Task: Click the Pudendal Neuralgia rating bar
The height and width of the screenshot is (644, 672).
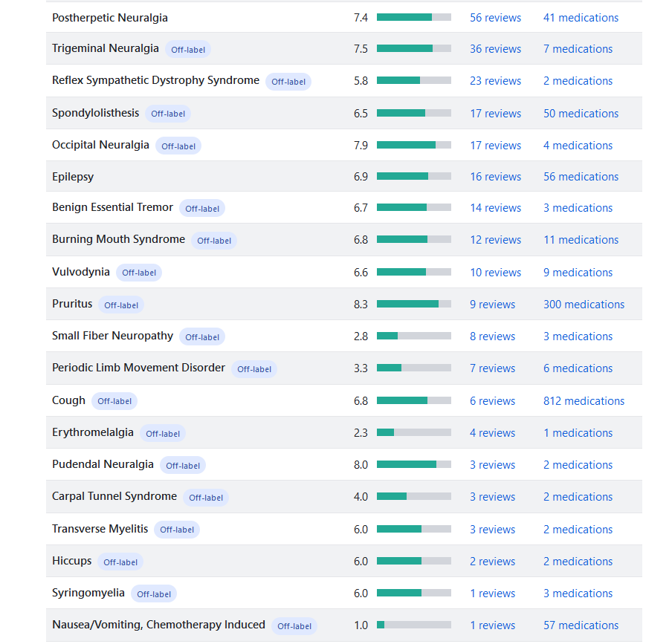Action: [413, 464]
